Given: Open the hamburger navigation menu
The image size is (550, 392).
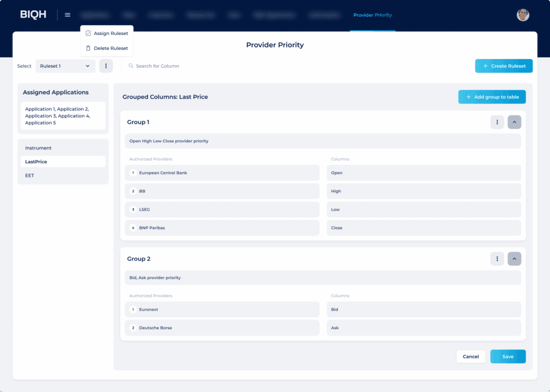Looking at the screenshot, I should (68, 15).
